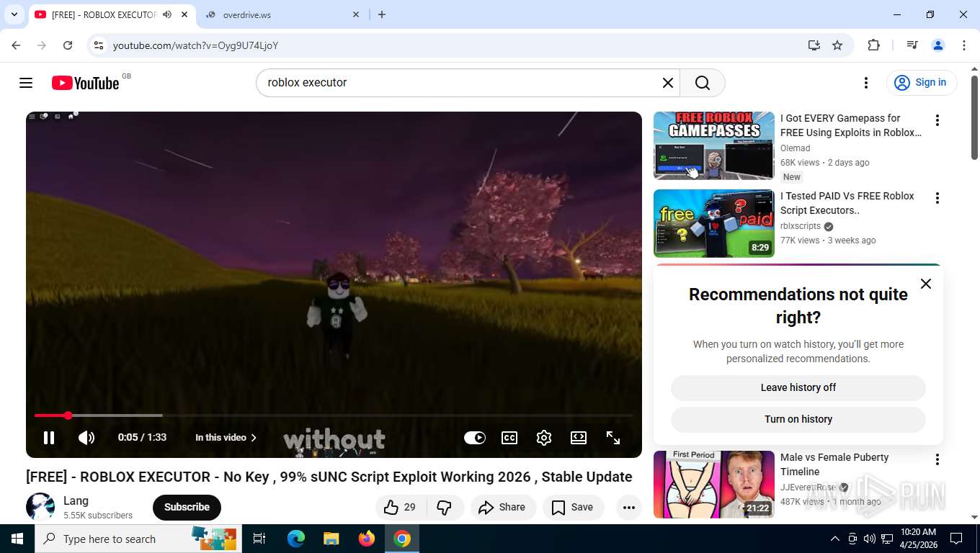Open Task View on taskbar
Viewport: 980px width, 553px height.
[x=260, y=539]
